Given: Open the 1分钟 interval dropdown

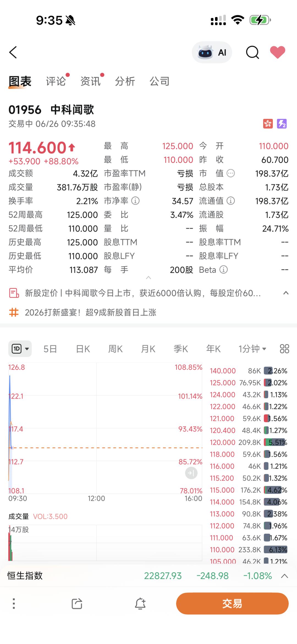Looking at the screenshot, I should point(252,349).
